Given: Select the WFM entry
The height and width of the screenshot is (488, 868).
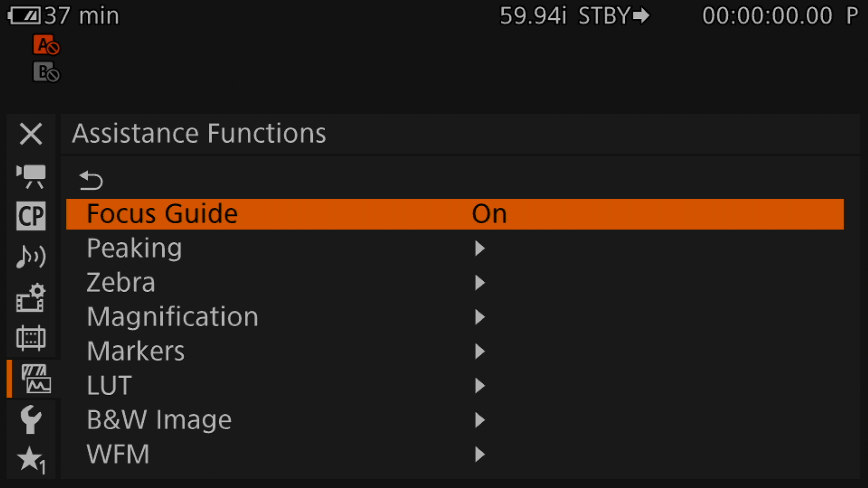Looking at the screenshot, I should (118, 454).
